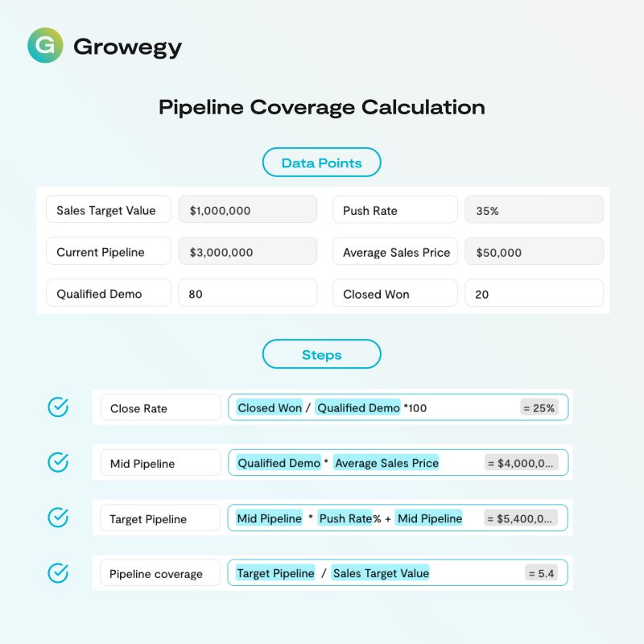Select the Steps pill button
The height and width of the screenshot is (644, 644).
tap(321, 354)
